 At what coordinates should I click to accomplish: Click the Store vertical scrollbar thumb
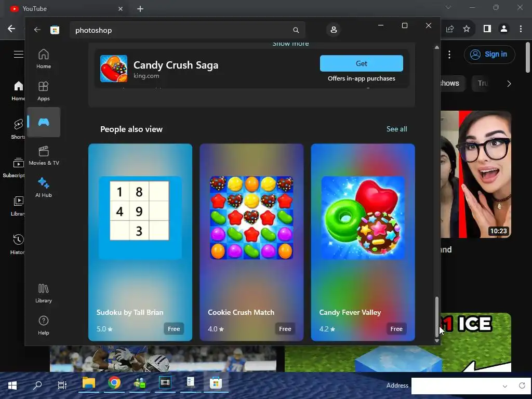pyautogui.click(x=436, y=316)
